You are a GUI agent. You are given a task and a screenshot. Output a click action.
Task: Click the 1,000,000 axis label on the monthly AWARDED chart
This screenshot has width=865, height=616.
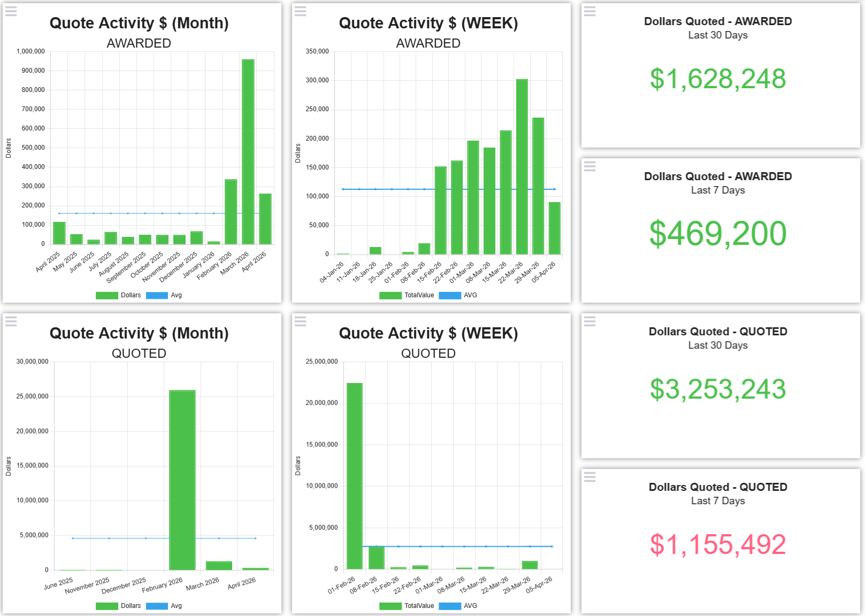tap(31, 51)
